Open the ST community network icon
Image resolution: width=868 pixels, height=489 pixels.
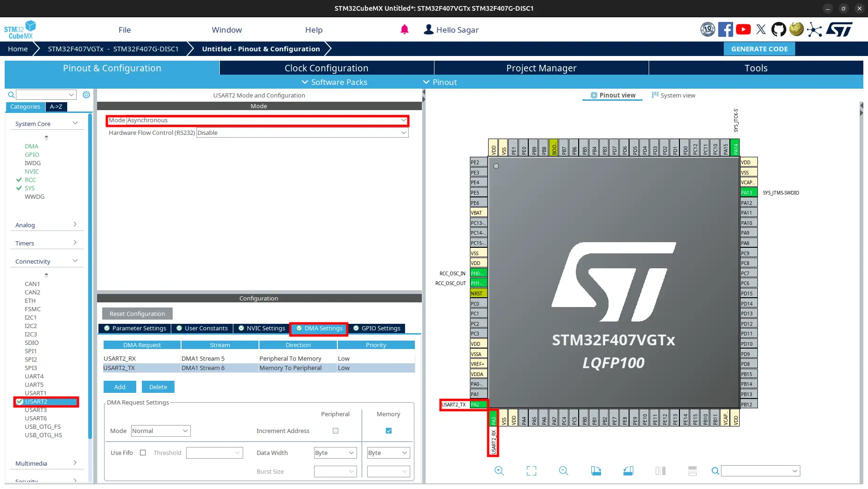814,29
